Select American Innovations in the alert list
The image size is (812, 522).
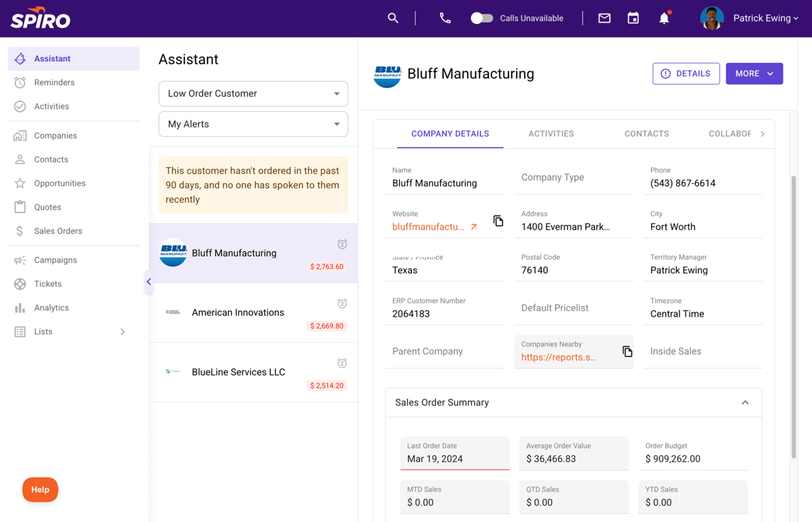pos(253,313)
